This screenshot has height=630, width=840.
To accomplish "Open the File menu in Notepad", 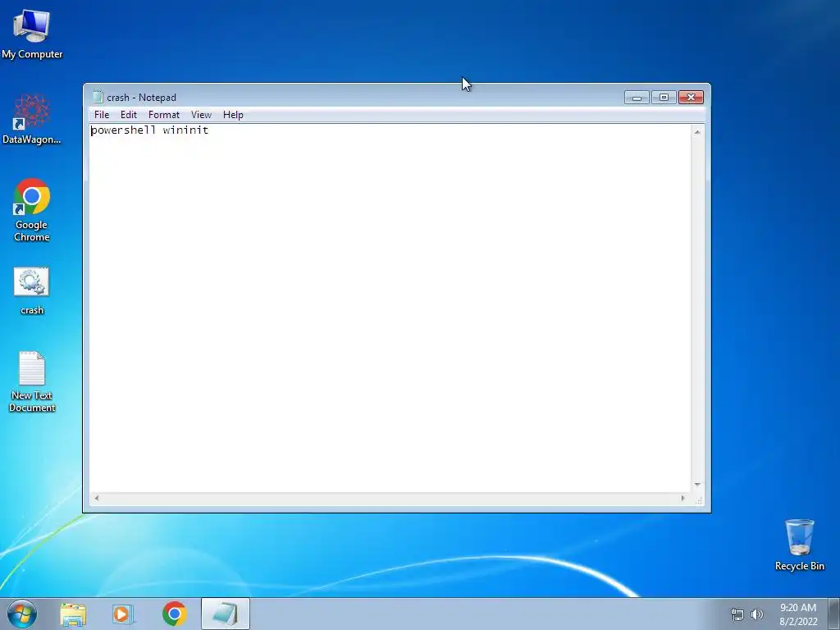I will 101,115.
